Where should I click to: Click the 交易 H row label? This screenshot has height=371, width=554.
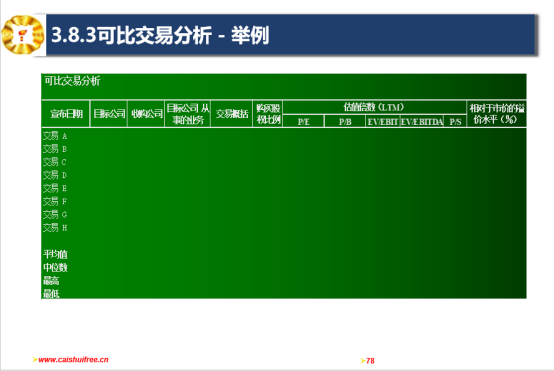tap(55, 228)
